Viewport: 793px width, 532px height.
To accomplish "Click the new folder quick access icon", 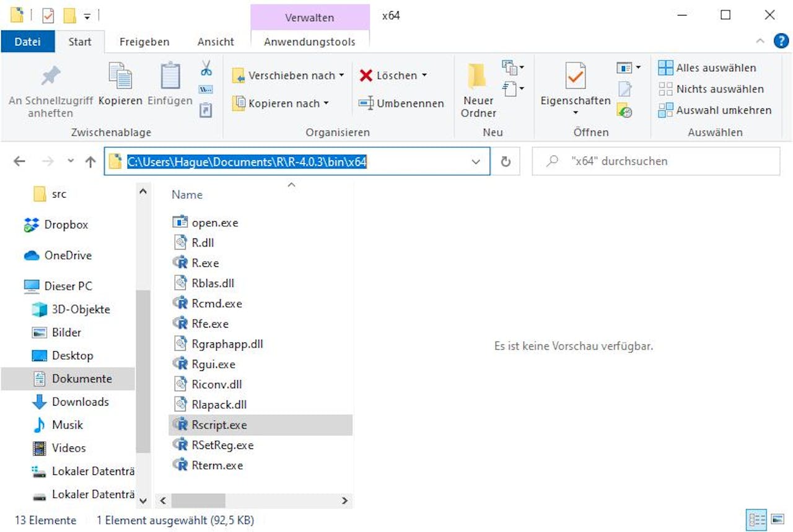I will 69,15.
